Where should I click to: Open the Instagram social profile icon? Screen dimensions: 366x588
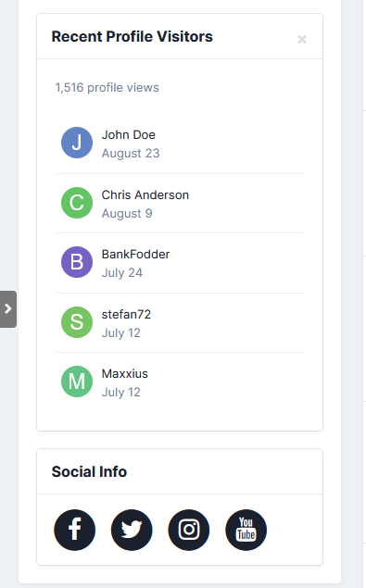tap(189, 530)
